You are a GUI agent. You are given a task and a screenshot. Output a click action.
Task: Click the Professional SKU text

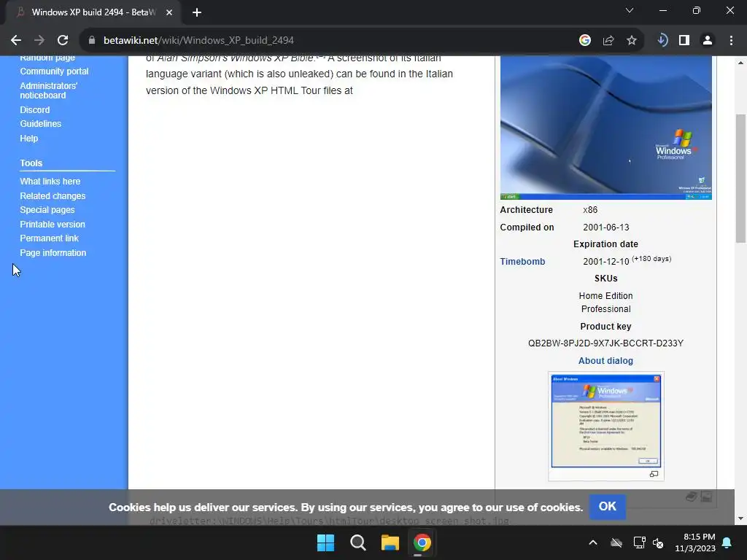(x=605, y=309)
